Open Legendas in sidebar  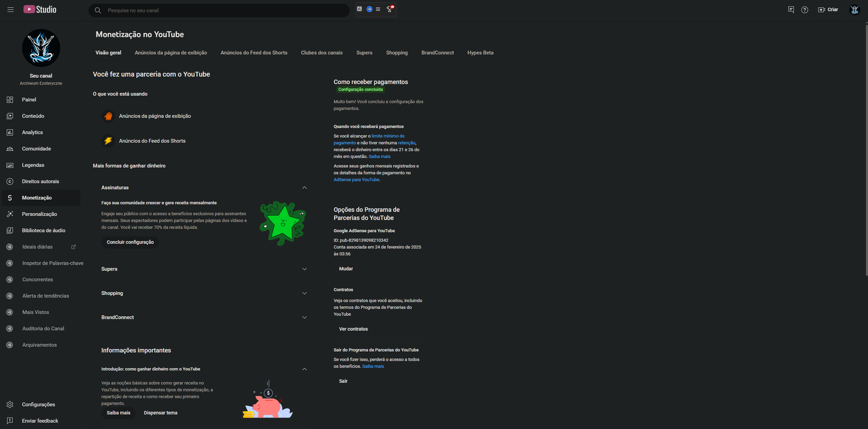pyautogui.click(x=41, y=165)
